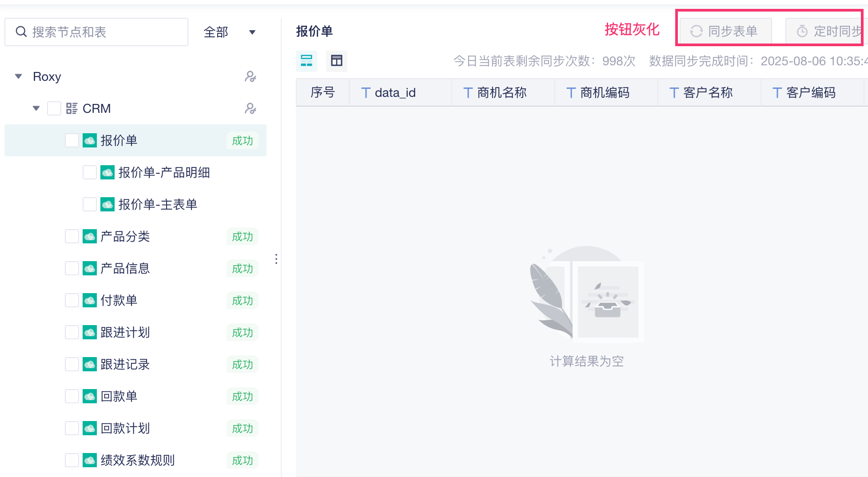
Task: Click 成功 status tag of 报价单
Action: 243,140
